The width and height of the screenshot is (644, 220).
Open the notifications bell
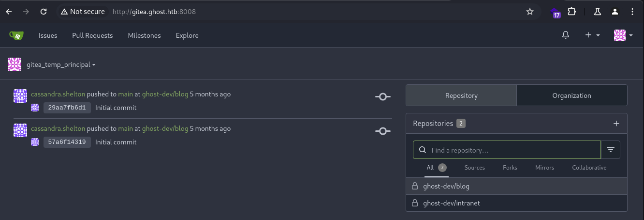pos(566,35)
